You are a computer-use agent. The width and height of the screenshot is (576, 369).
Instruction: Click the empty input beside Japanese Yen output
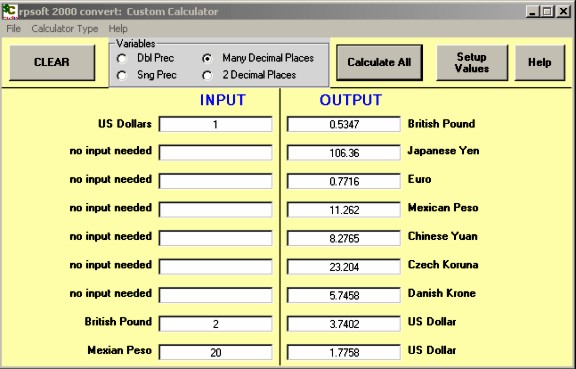pos(215,153)
